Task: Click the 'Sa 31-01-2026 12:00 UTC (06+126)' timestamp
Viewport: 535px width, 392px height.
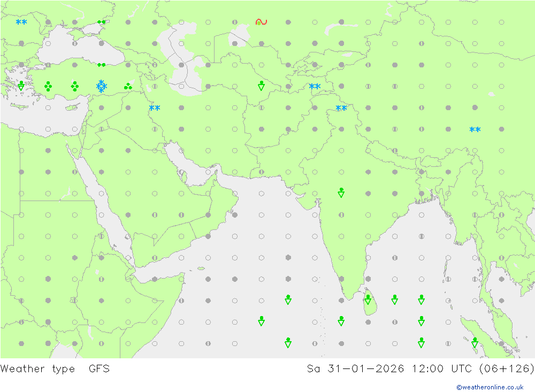Action: click(x=421, y=369)
